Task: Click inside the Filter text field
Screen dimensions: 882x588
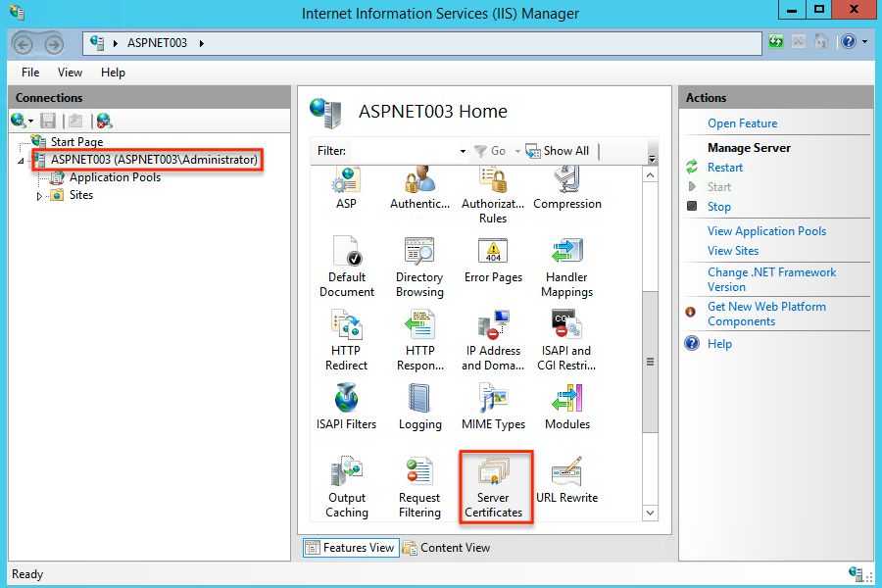Action: point(404,151)
